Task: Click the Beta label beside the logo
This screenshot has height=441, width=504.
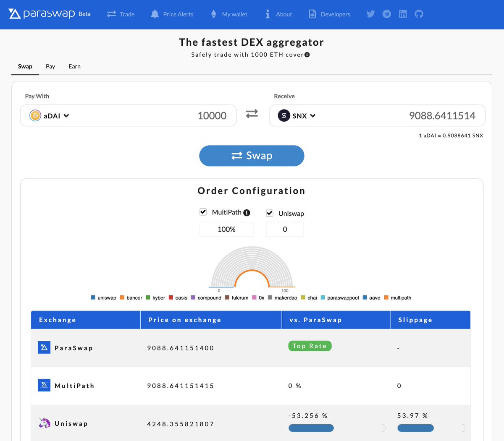Action: 84,14
